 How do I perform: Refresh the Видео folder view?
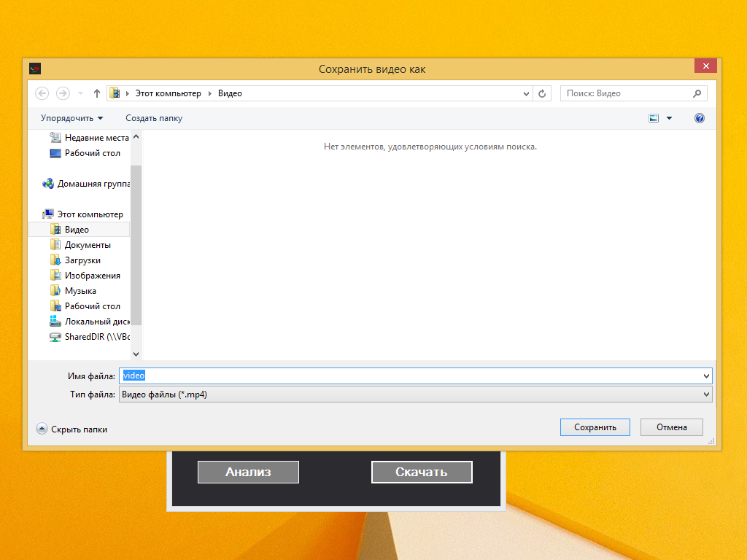[x=542, y=93]
